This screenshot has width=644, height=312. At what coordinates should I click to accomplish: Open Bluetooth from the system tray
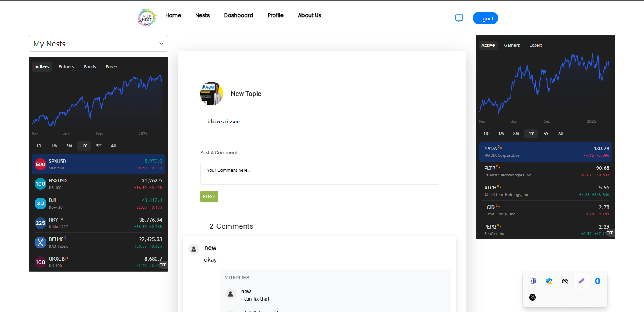[x=597, y=281]
